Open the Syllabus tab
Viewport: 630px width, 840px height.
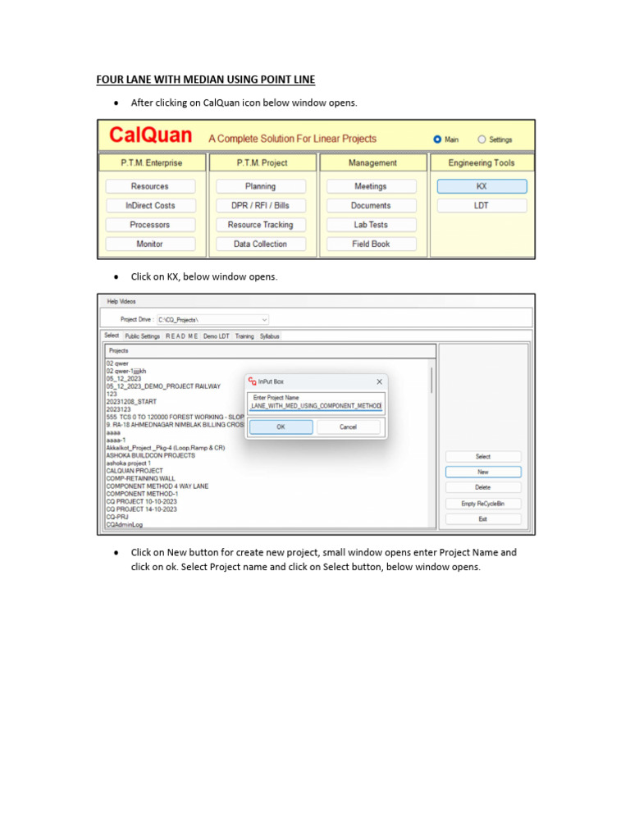(x=269, y=336)
